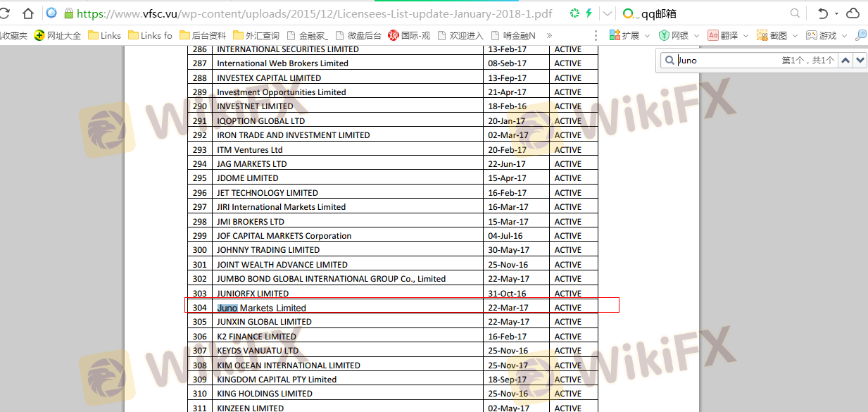Expand the 扩展 extensions dropdown arrow
The width and height of the screenshot is (868, 412).
pos(647,35)
